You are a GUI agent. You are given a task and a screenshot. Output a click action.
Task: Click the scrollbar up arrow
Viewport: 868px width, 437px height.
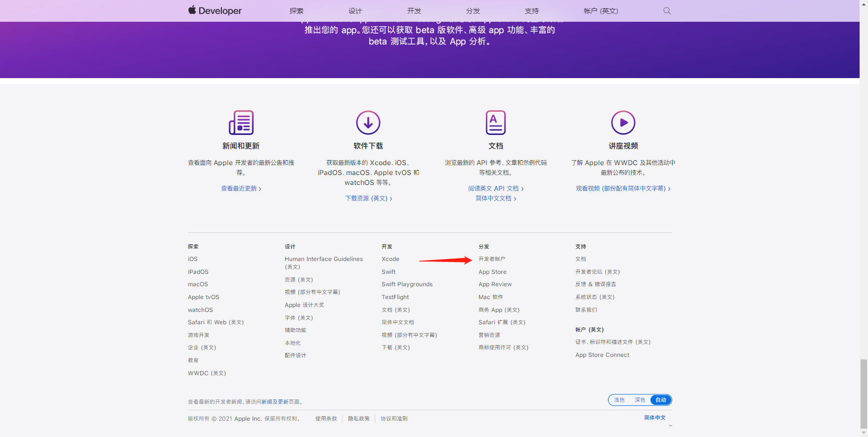coord(864,4)
